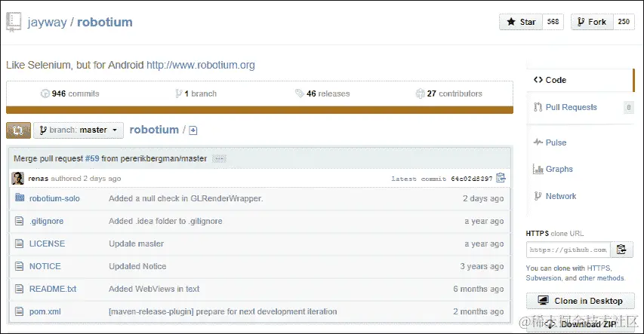This screenshot has width=644, height=334.
Task: Fork the robotium repository
Action: [x=592, y=22]
